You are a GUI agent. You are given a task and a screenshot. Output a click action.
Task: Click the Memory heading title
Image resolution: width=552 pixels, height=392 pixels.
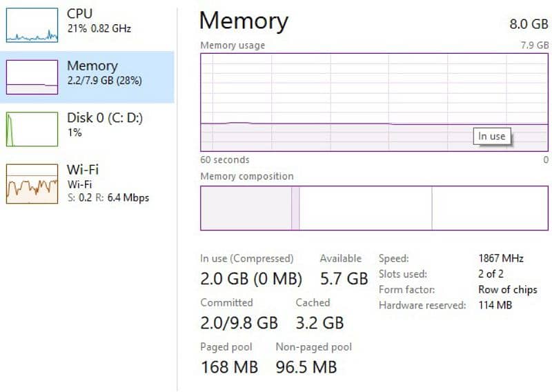click(x=244, y=21)
